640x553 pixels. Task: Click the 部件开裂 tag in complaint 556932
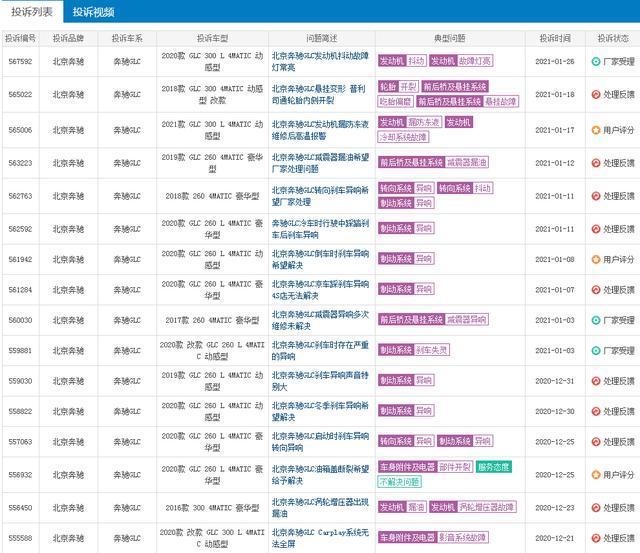455,467
